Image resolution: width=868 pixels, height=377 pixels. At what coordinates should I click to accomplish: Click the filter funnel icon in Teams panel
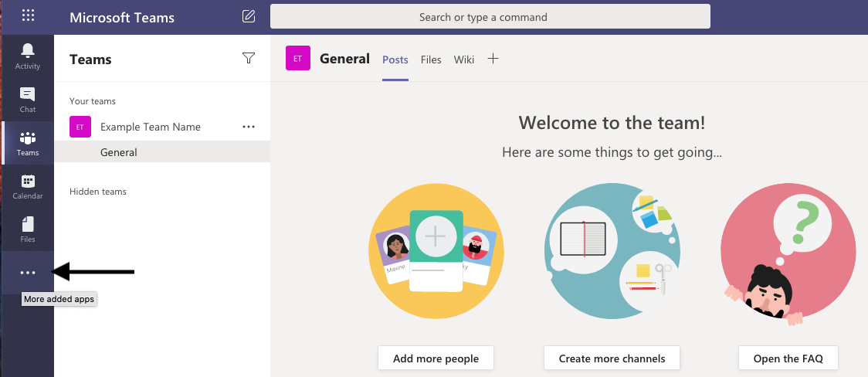click(x=249, y=58)
